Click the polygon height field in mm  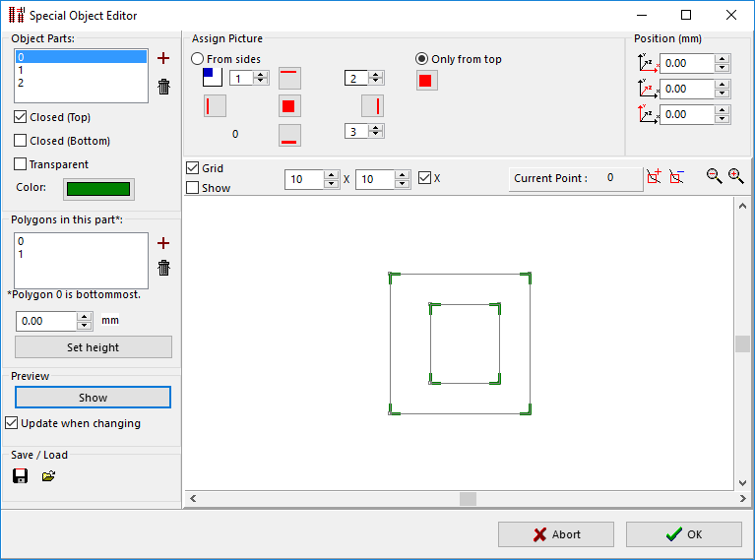coord(46,321)
